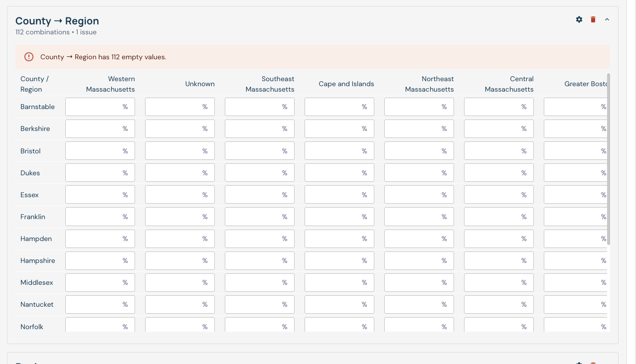Click the Bristol row label
The height and width of the screenshot is (364, 636).
pos(30,151)
